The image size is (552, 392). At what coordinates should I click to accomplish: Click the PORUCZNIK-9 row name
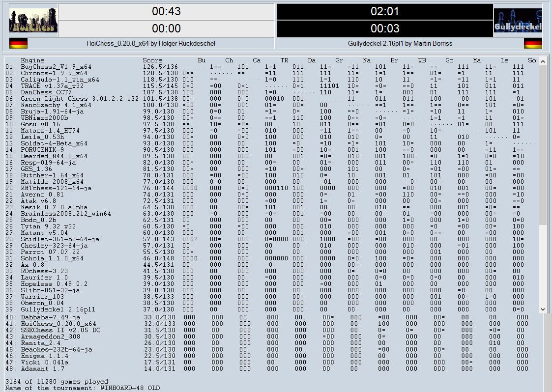(x=42, y=149)
